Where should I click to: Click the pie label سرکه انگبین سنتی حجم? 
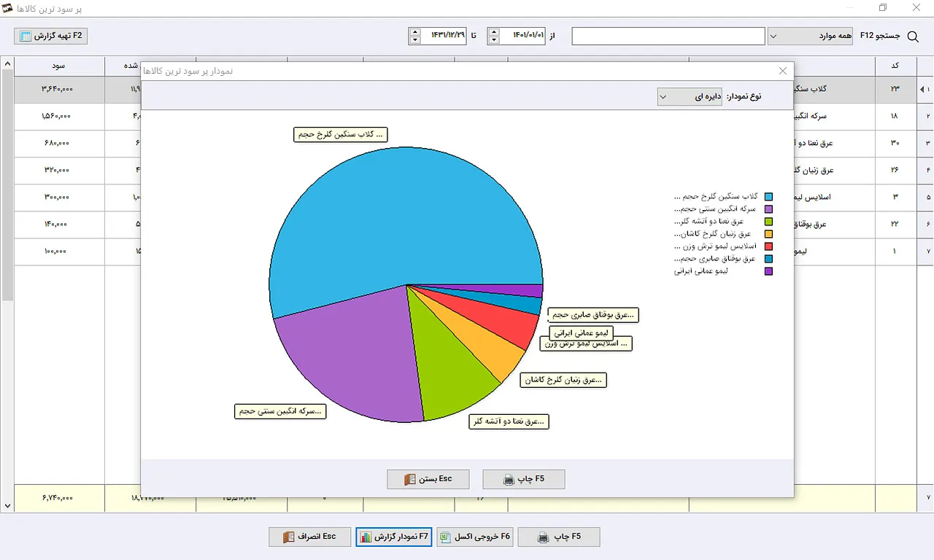coord(280,411)
